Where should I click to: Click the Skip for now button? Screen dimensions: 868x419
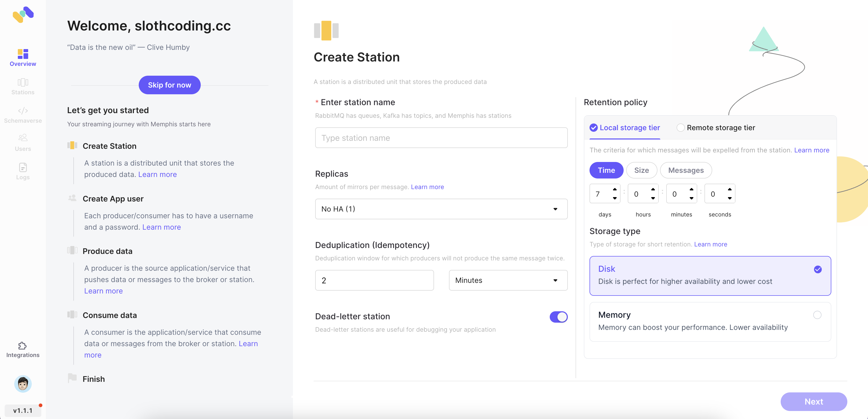tap(169, 85)
